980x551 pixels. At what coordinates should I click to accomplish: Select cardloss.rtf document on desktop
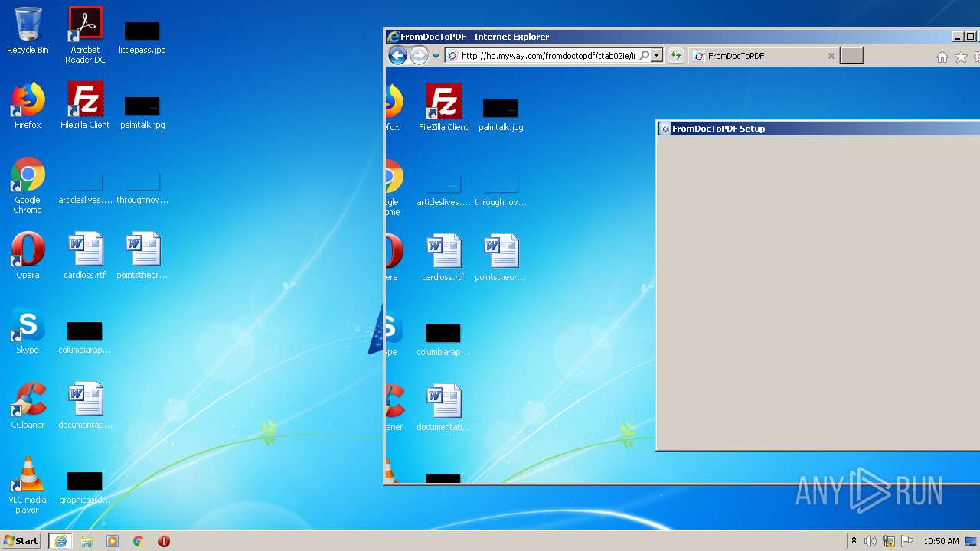click(x=85, y=256)
